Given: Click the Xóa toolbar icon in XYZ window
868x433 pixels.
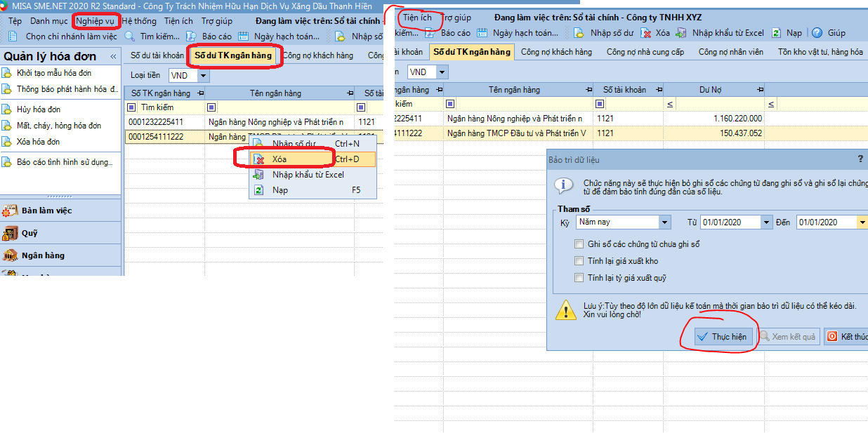Looking at the screenshot, I should click(x=646, y=33).
